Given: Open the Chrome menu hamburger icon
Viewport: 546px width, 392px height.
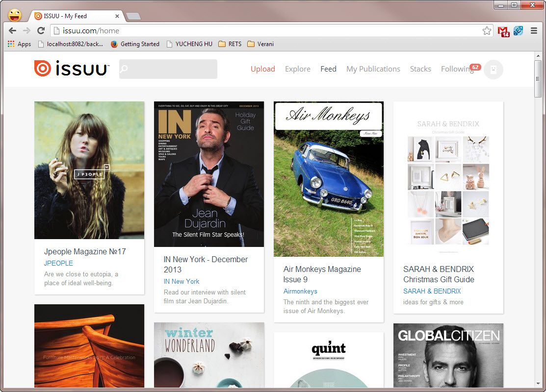Looking at the screenshot, I should pyautogui.click(x=534, y=31).
